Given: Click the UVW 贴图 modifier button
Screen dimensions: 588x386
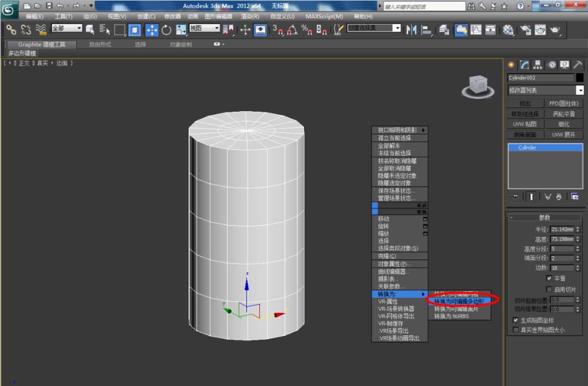Looking at the screenshot, I should (x=525, y=124).
